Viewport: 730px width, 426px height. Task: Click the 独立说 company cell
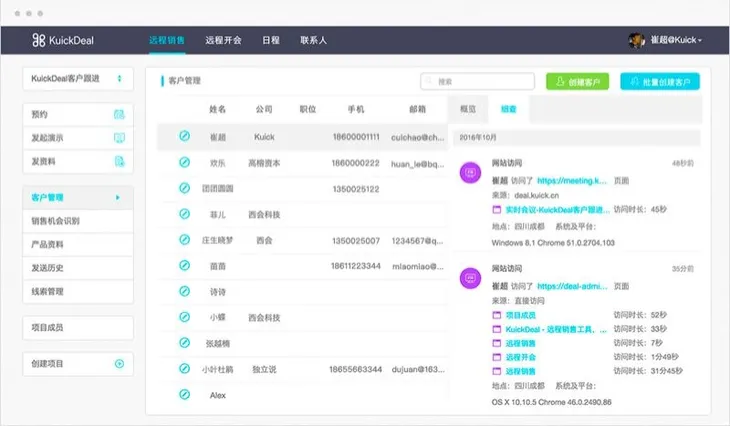coord(264,369)
